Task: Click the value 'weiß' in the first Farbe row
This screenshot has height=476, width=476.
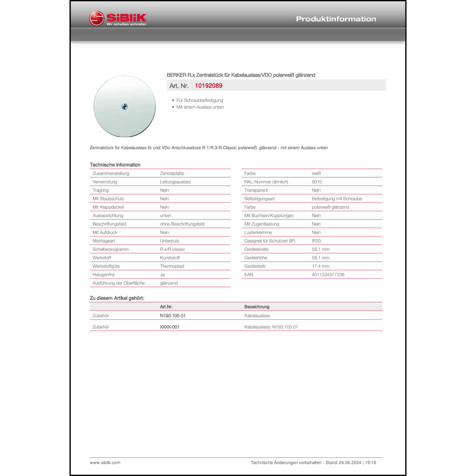Action: (x=316, y=174)
